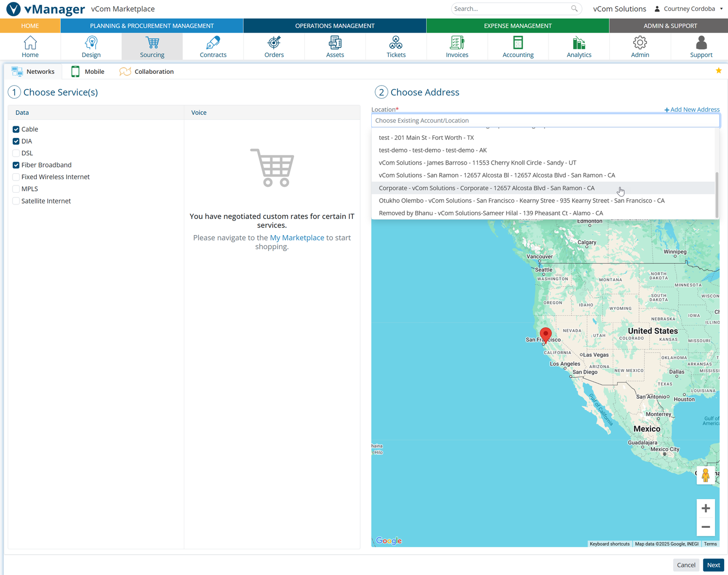Open Courtney Cordoba user dropdown

689,9
